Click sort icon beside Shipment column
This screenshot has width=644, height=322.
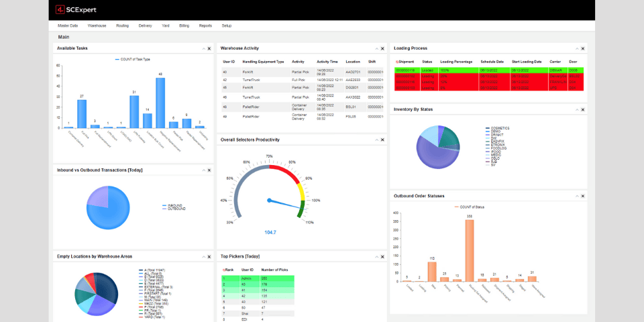(397, 62)
